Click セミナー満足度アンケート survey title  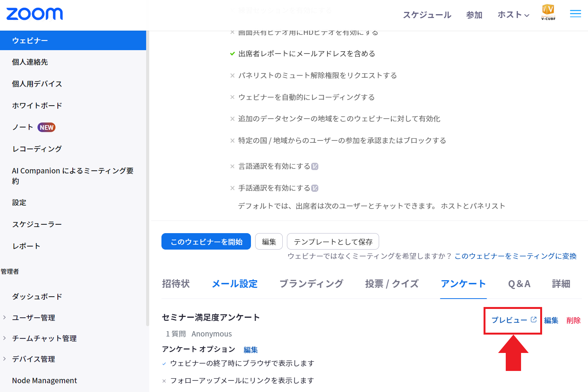pyautogui.click(x=211, y=317)
